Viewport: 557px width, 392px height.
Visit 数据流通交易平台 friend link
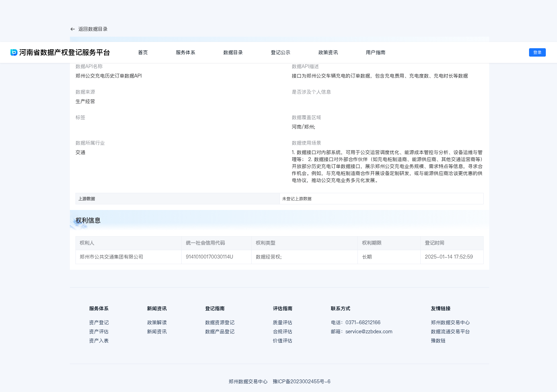click(450, 332)
